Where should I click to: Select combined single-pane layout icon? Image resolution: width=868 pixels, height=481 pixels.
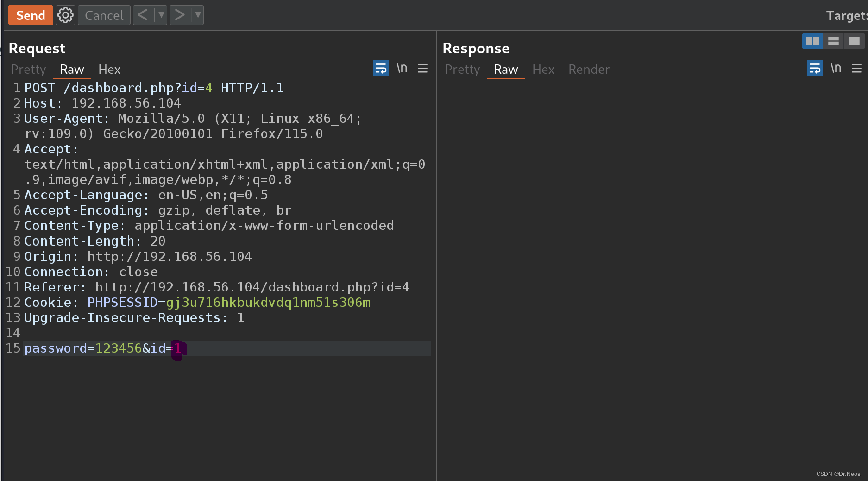click(854, 41)
